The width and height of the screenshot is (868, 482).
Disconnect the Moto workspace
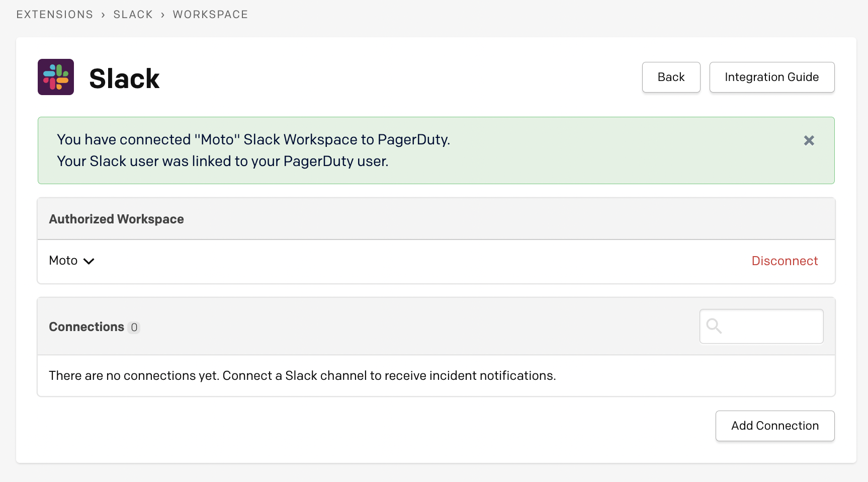tap(785, 261)
